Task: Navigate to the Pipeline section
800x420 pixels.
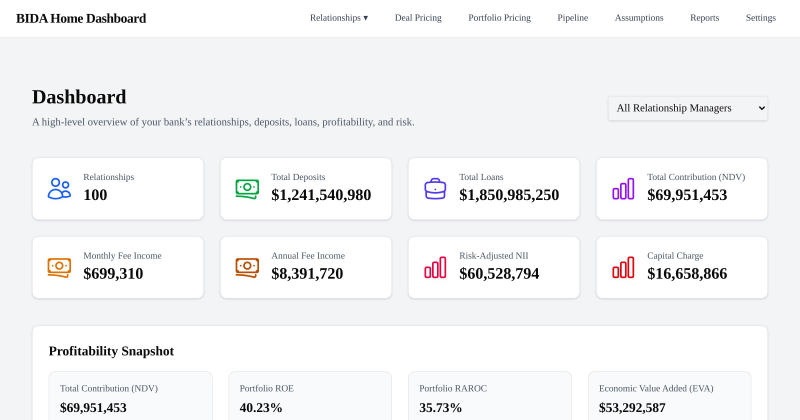Action: pyautogui.click(x=572, y=18)
